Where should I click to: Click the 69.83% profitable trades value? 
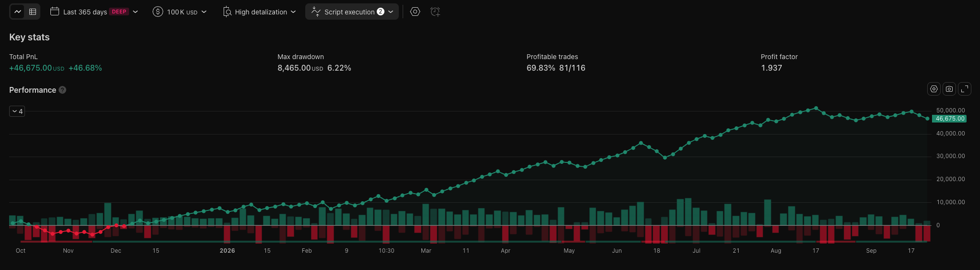click(x=541, y=68)
